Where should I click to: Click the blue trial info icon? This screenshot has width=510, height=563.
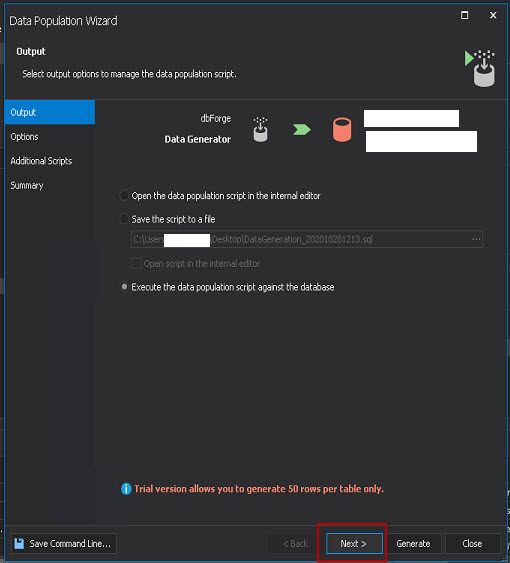coord(126,489)
